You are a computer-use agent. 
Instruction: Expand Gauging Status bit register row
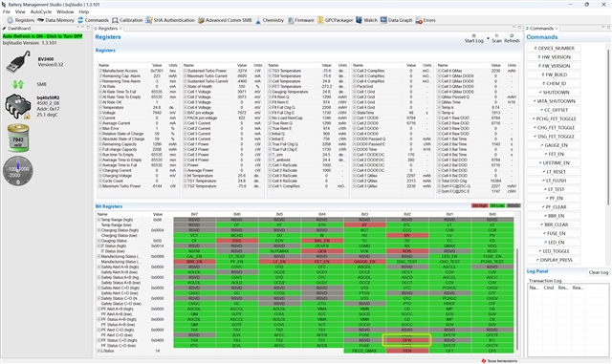98,241
